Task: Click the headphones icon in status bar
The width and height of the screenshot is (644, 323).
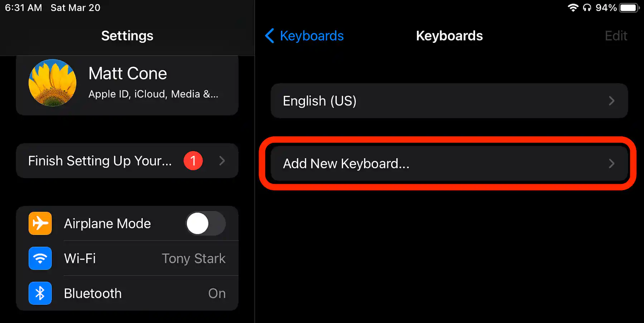Action: click(587, 8)
